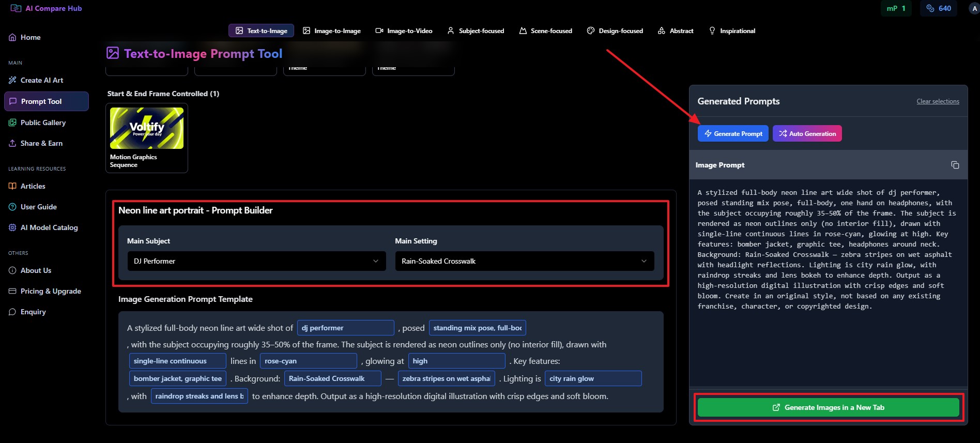Viewport: 980px width, 443px height.
Task: Select the Subject-focused tab
Action: 476,30
